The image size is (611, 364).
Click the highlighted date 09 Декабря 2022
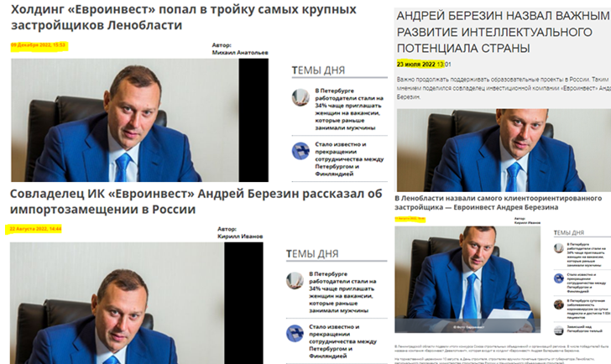point(39,45)
